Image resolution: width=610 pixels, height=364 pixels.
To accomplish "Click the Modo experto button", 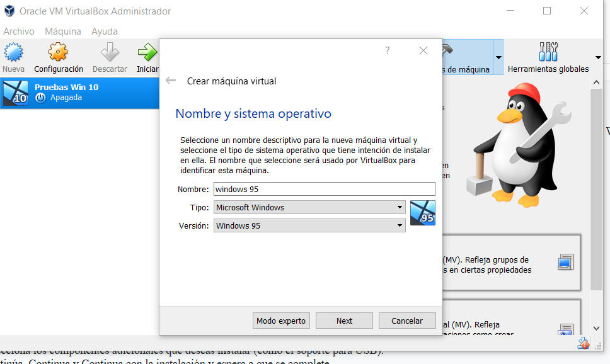I will (281, 321).
